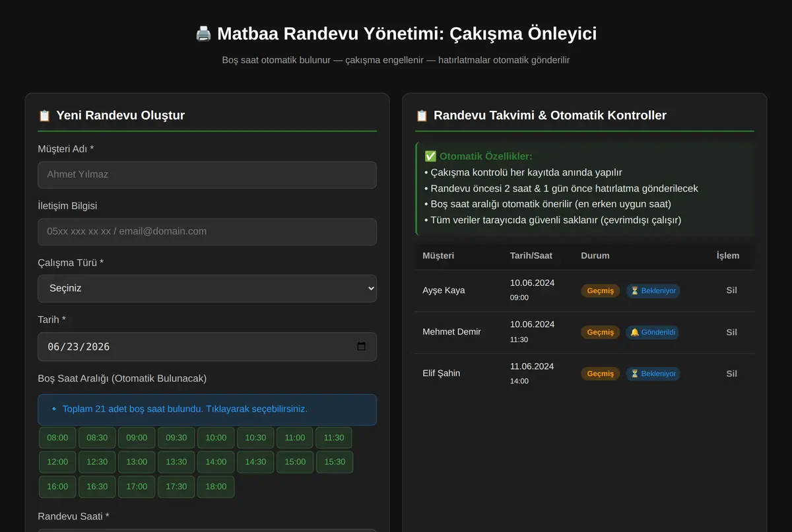Click clipboard icon beside Yeni Randevu Oluştur

click(x=44, y=116)
